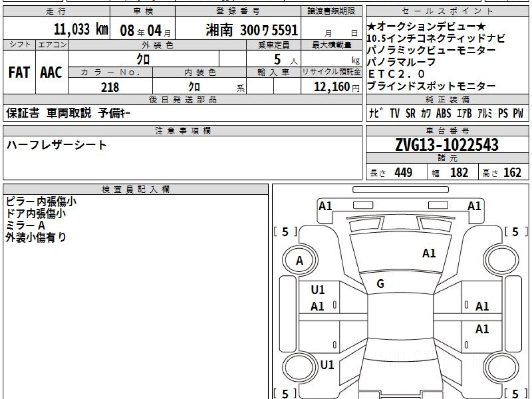
Task: Click the 注意事項欄 header
Action: pyautogui.click(x=182, y=130)
